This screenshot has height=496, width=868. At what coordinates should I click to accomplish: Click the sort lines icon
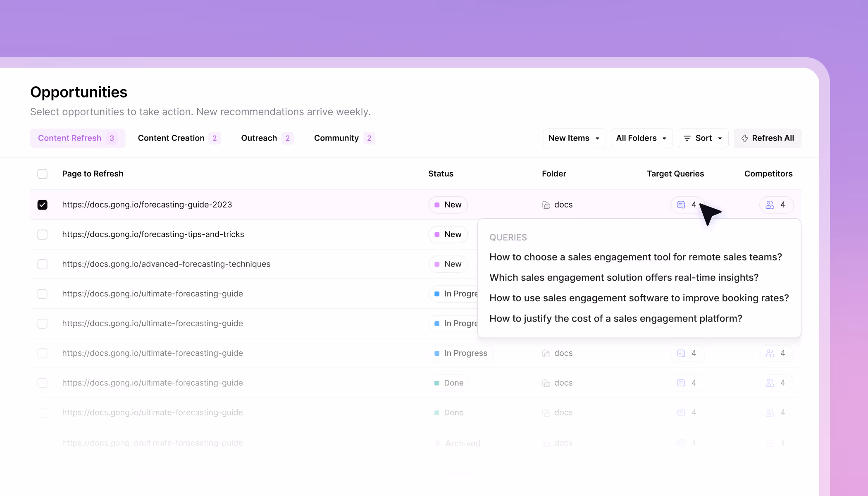[687, 138]
